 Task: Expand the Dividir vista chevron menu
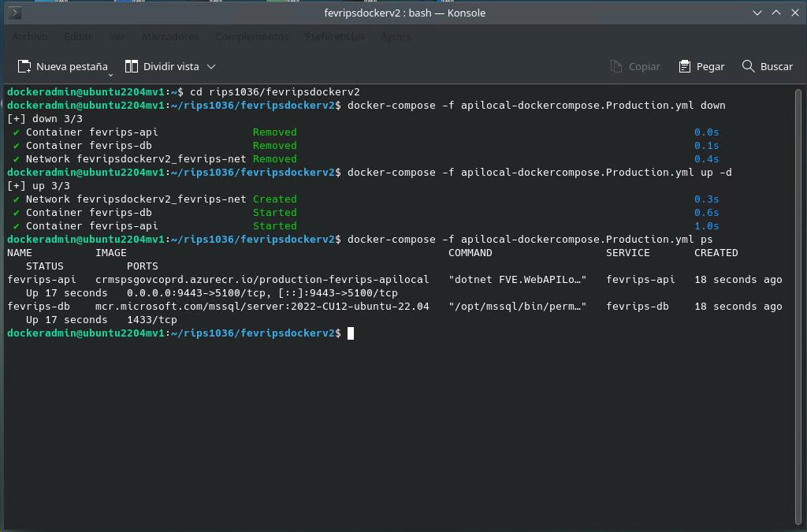(211, 66)
